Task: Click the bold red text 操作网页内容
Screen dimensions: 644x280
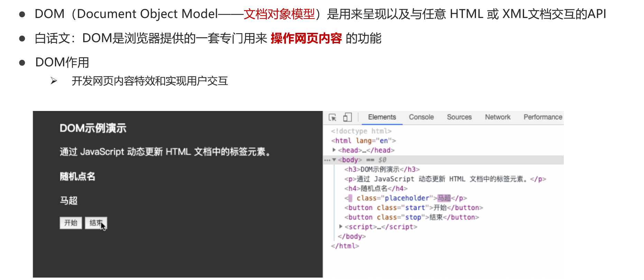Action: pos(306,38)
